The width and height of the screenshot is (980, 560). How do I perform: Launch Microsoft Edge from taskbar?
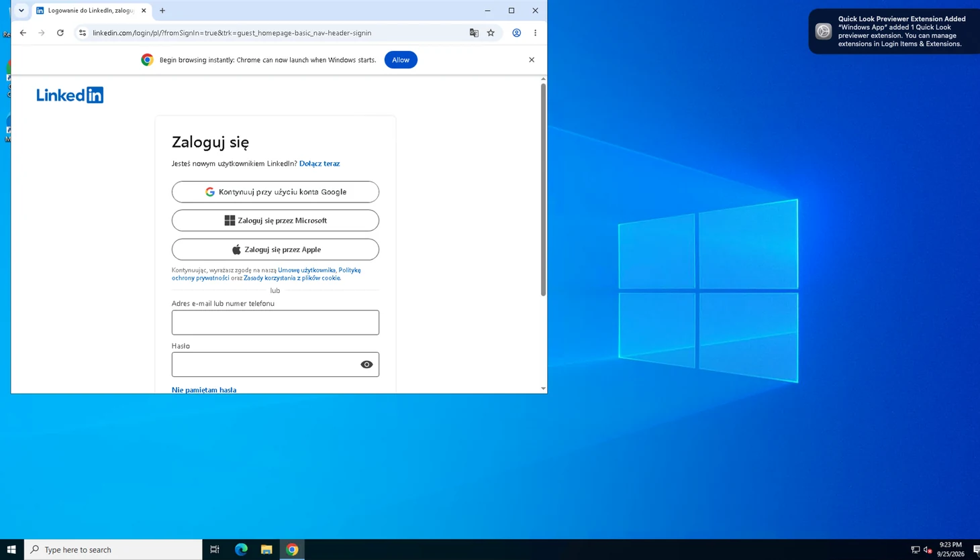241,550
